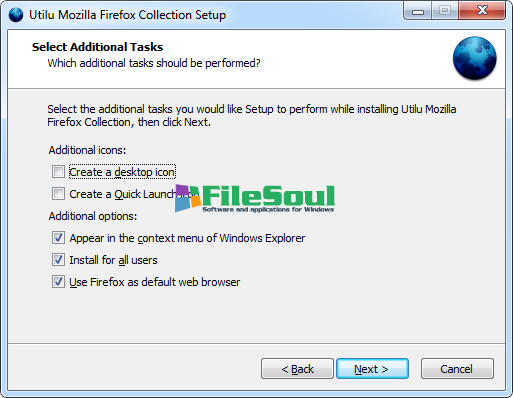Proceed by clicking the Next button
This screenshot has width=513, height=398.
coord(372,369)
